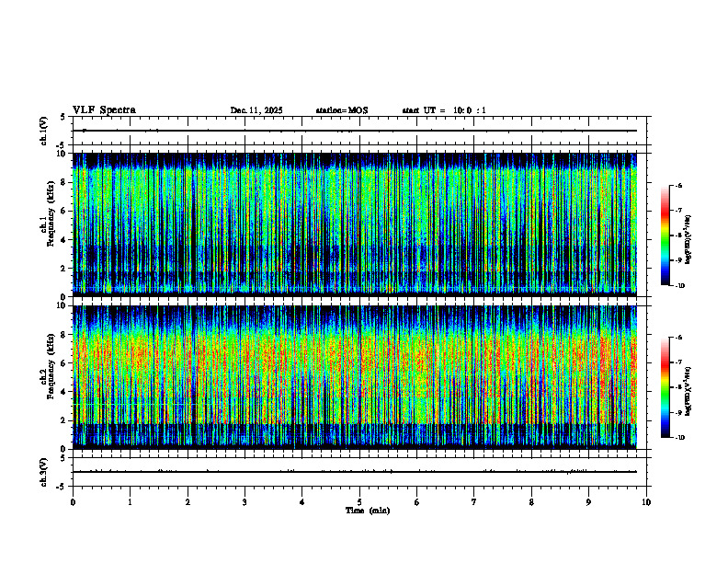Click the ch.1 color bar "-10" tick label
Screen dimensions: 728x563
click(679, 285)
